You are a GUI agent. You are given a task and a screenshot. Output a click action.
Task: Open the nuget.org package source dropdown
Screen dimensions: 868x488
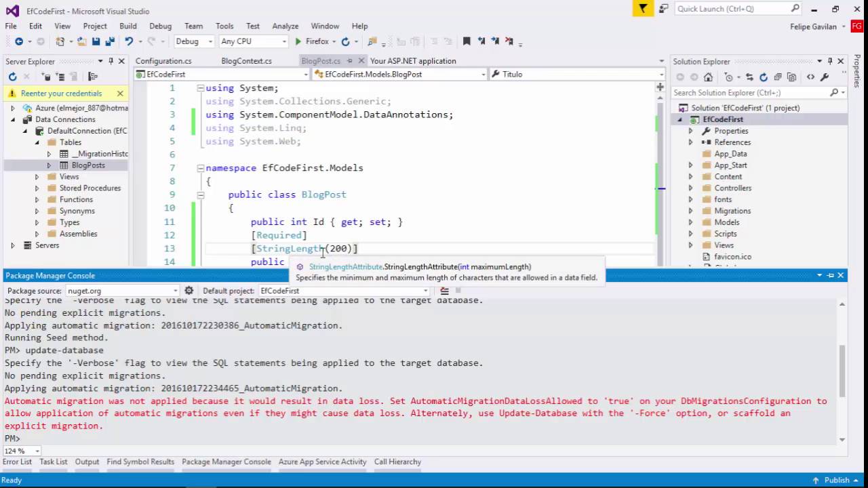click(x=177, y=291)
